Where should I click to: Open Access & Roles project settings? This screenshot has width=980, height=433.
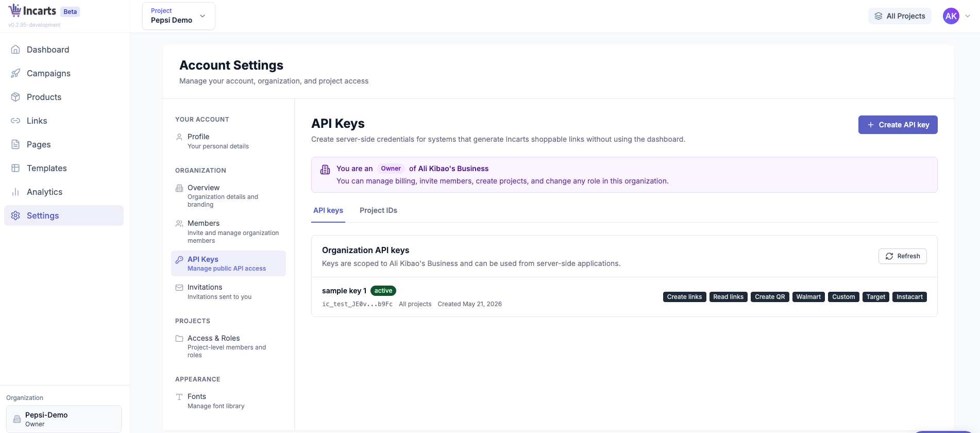[x=228, y=346]
